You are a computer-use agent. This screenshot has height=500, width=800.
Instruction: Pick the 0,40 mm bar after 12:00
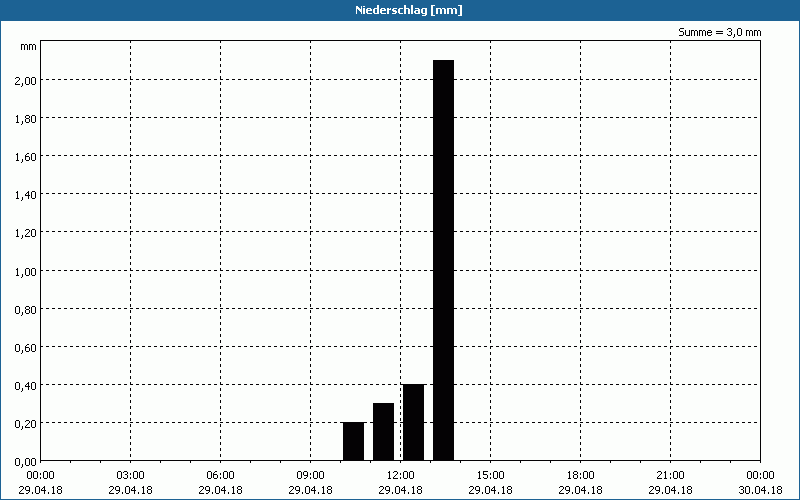pyautogui.click(x=413, y=422)
